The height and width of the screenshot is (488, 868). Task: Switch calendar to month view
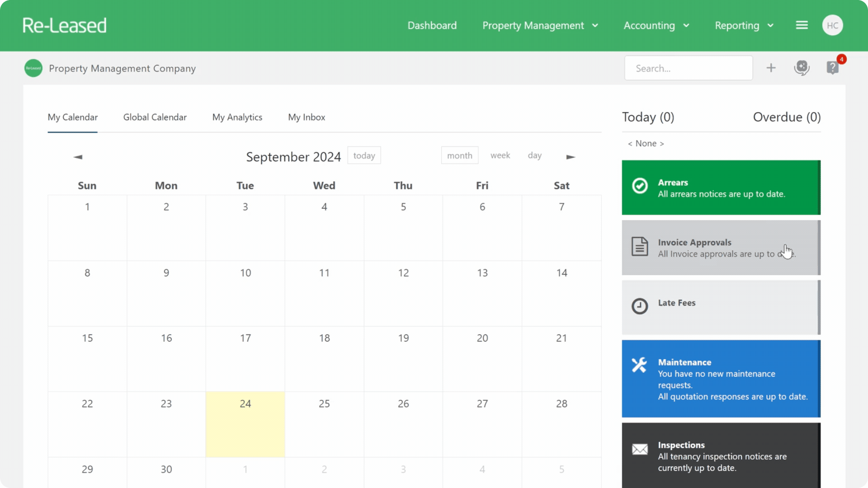[460, 155]
